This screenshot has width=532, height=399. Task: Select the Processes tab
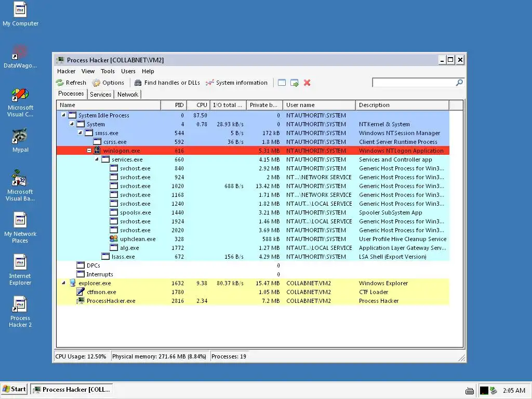(71, 94)
